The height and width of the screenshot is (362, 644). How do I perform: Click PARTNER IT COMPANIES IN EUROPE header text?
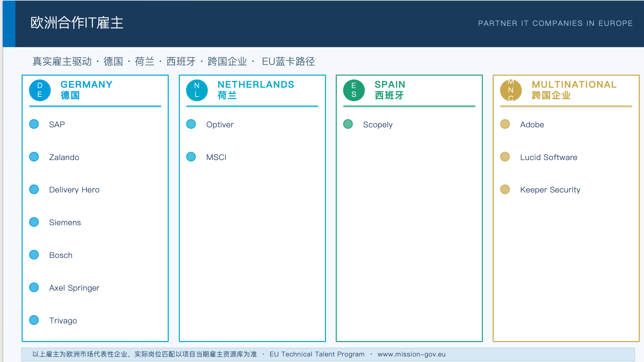click(x=555, y=23)
